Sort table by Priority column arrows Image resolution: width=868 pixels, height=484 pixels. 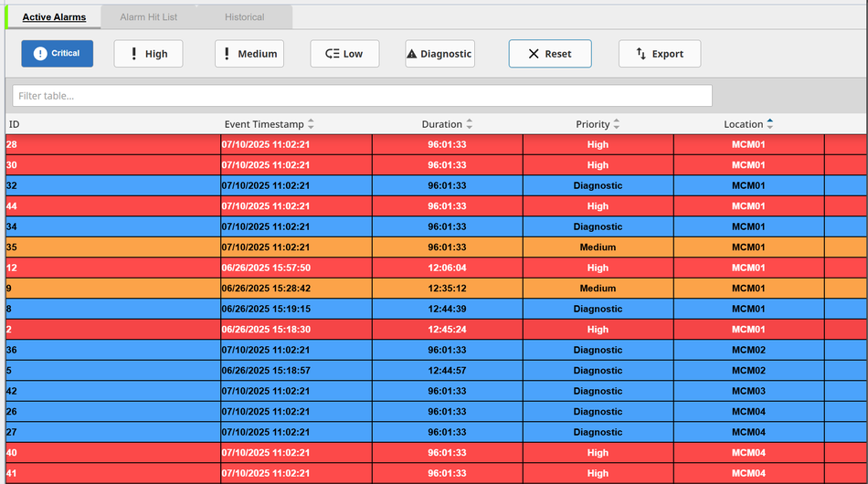(x=617, y=124)
